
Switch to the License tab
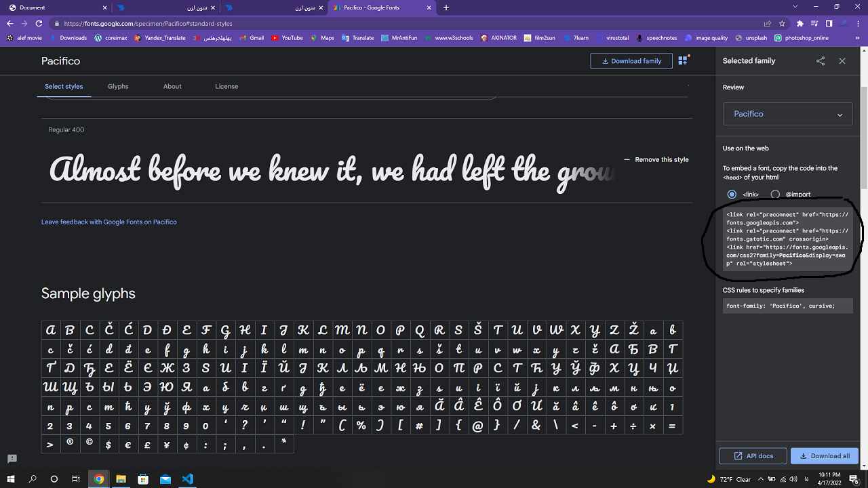click(x=226, y=87)
